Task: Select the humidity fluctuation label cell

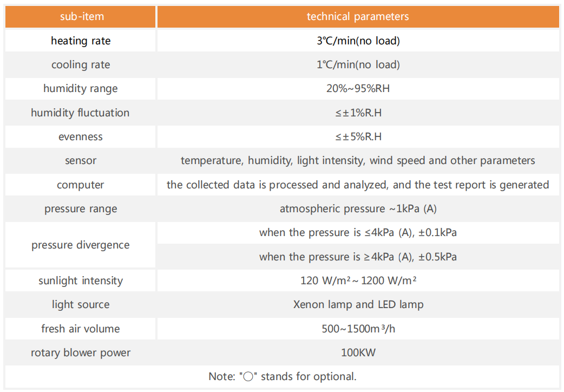Action: click(80, 113)
